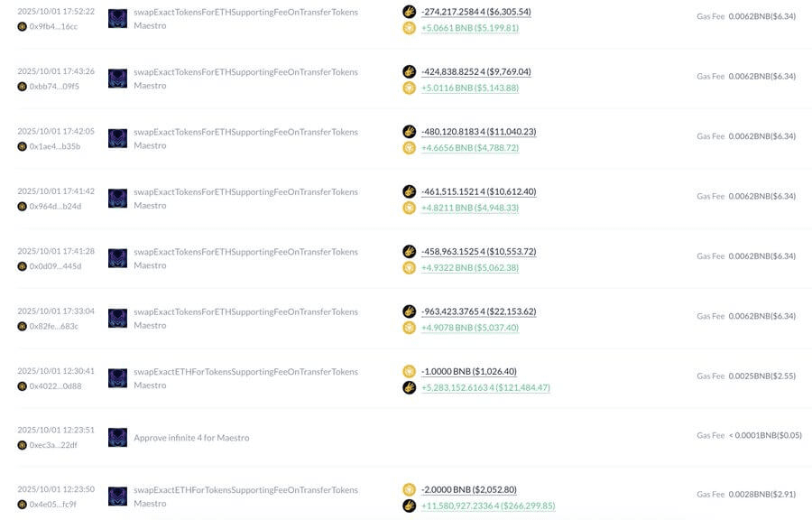This screenshot has width=812, height=520.
Task: Click BNB coin icon beside -1.0000 BNB
Action: pos(409,371)
